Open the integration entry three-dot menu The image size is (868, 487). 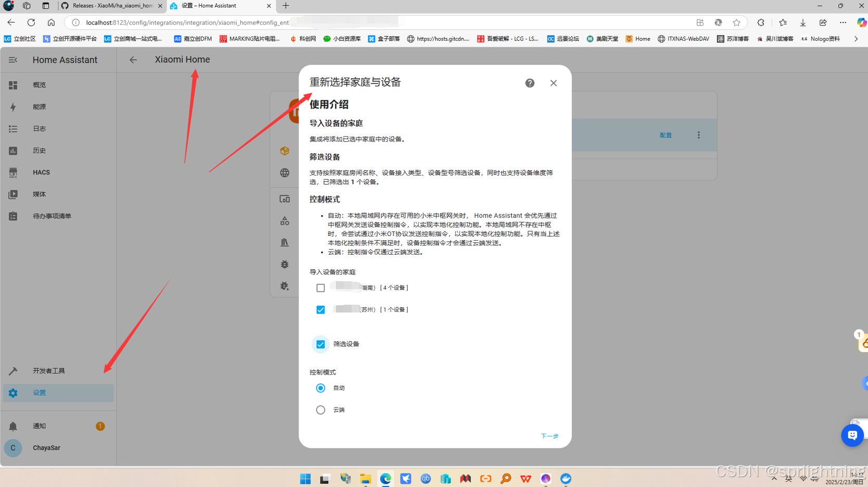pos(699,135)
